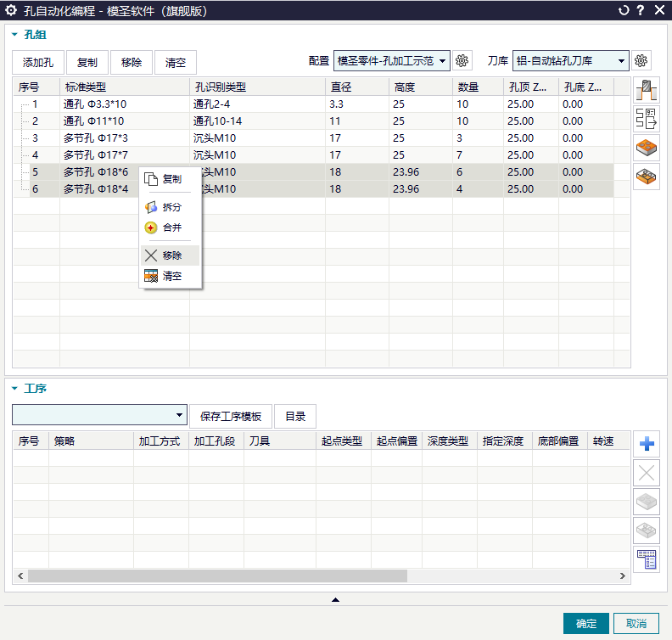Open the 配置 dropdown list
The image size is (672, 640).
pos(392,61)
